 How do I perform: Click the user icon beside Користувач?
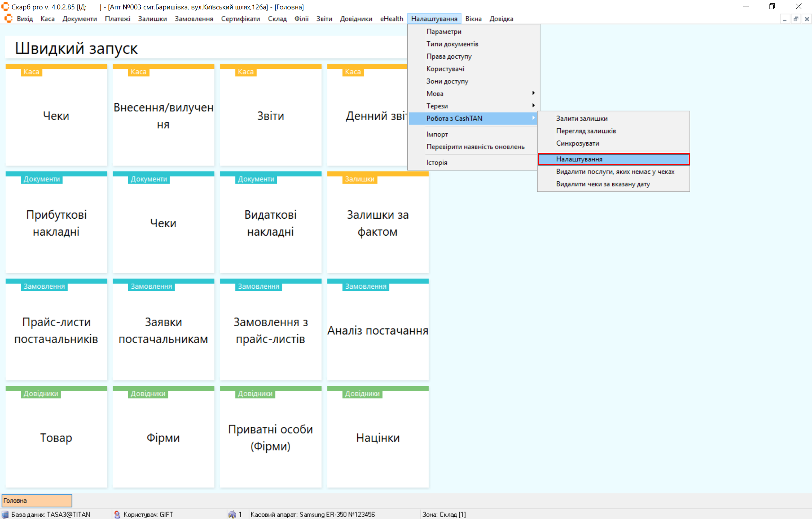coord(117,514)
